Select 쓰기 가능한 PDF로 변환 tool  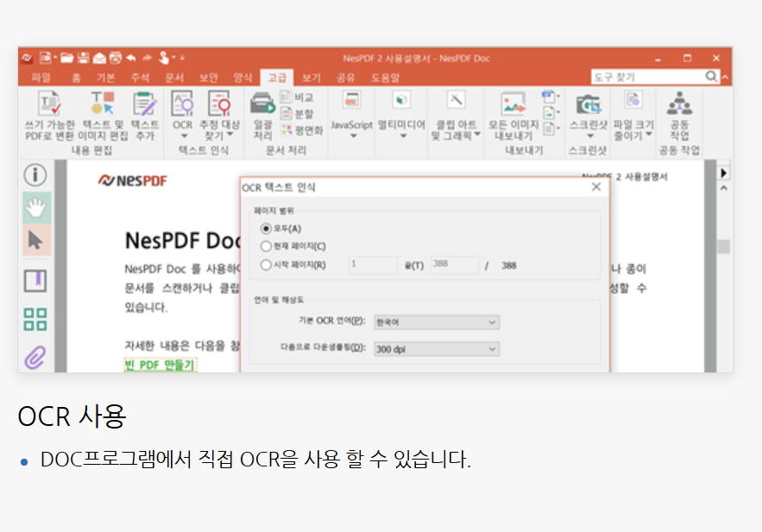pyautogui.click(x=49, y=116)
